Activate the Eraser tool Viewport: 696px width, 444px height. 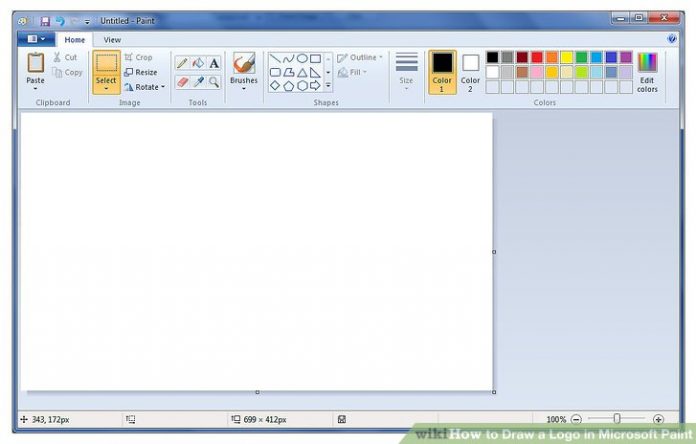point(182,82)
